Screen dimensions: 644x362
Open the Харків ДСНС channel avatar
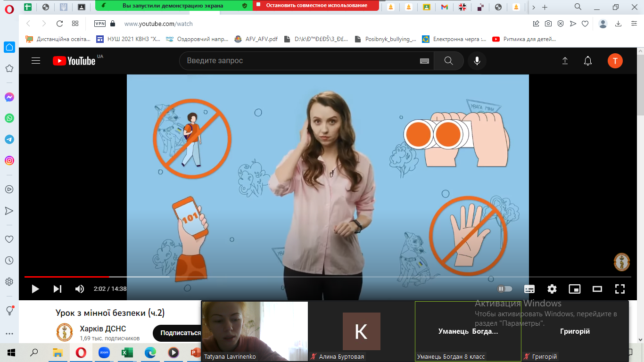click(65, 332)
